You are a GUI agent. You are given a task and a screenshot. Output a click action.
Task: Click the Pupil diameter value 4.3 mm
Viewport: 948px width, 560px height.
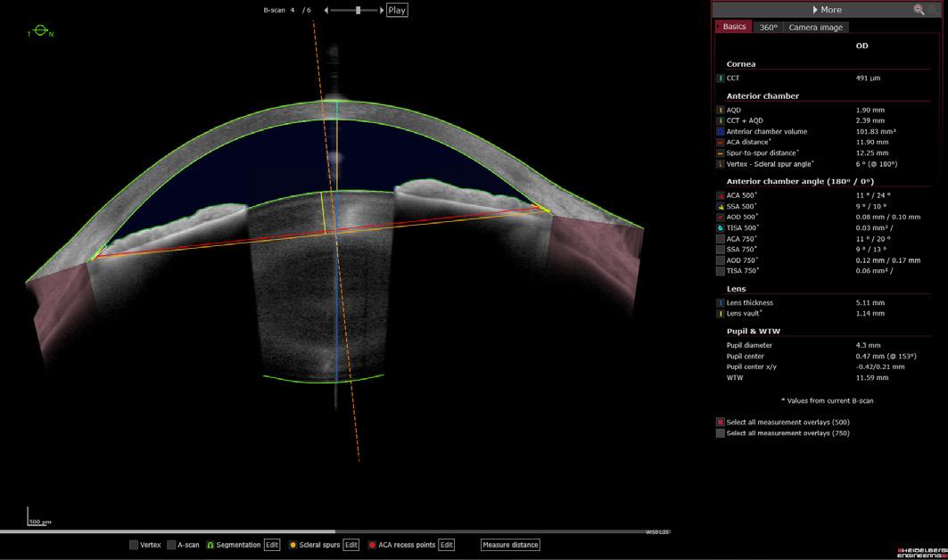click(x=868, y=345)
